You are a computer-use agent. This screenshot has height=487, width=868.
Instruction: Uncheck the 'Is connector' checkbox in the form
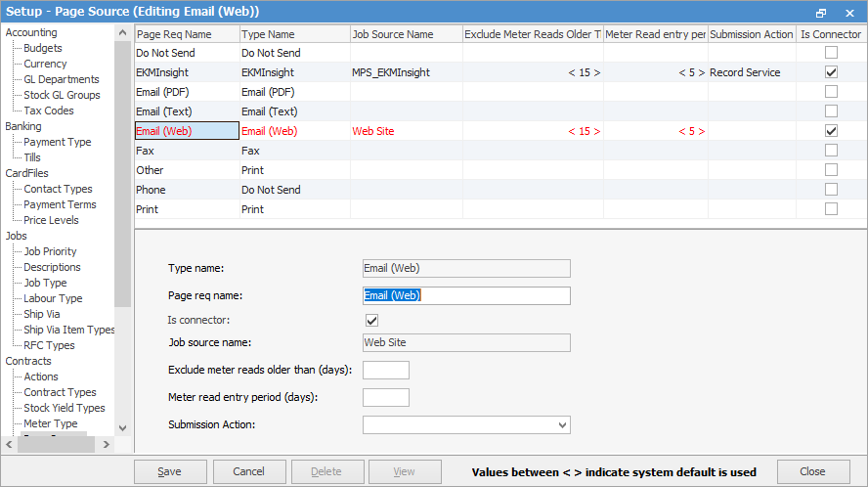tap(371, 320)
